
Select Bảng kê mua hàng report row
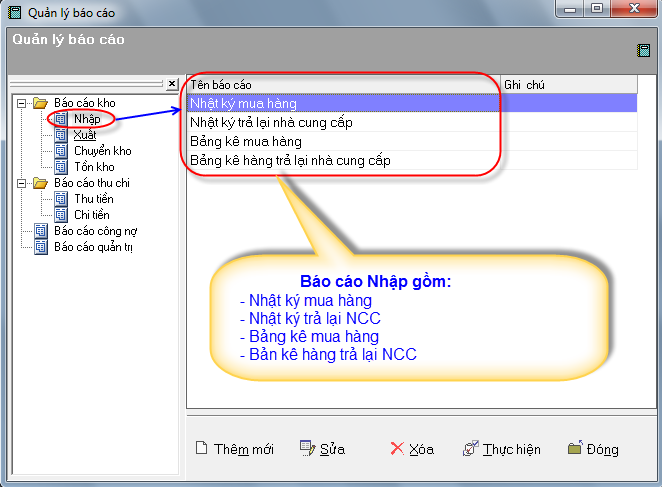coord(246,141)
